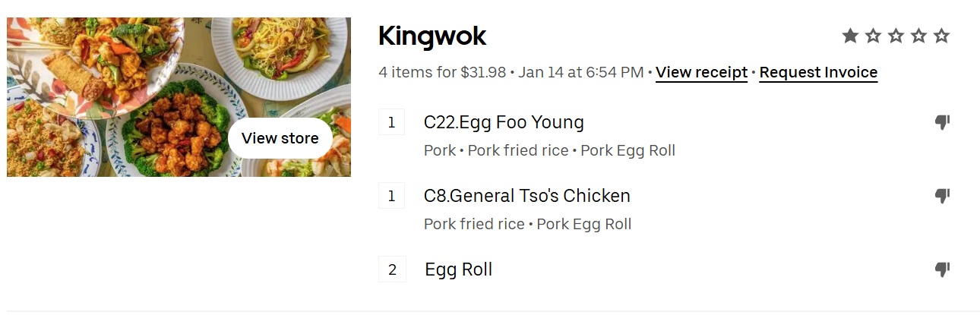This screenshot has height=315, width=980.
Task: Click the quantity 2 box for Egg Roll
Action: coord(392,269)
